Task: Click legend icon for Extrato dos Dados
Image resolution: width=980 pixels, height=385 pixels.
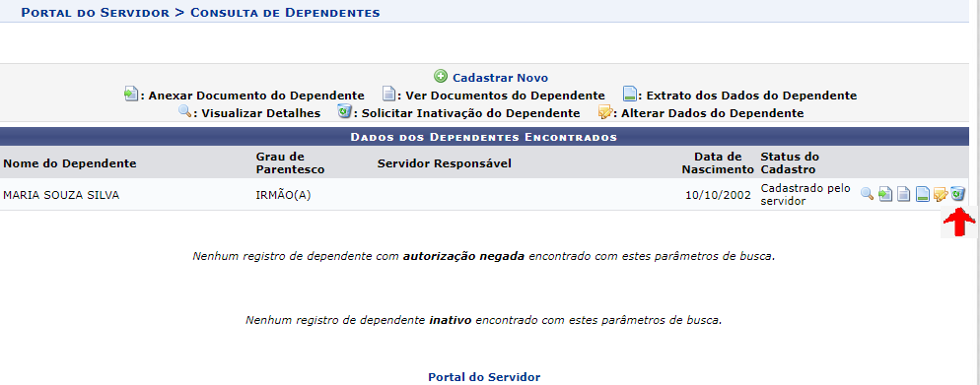Action: pos(629,95)
